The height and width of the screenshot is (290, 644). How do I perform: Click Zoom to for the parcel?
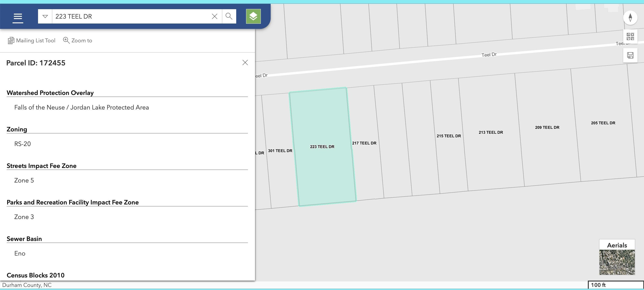(77, 41)
